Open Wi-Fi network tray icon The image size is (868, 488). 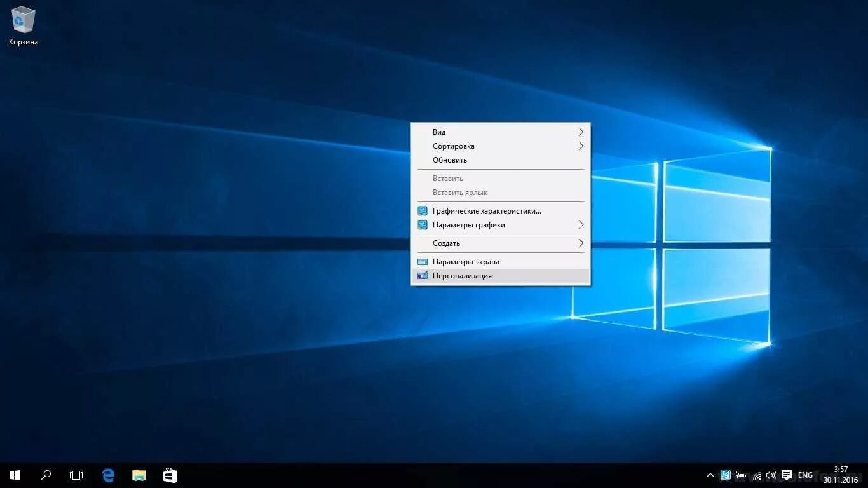click(x=756, y=475)
